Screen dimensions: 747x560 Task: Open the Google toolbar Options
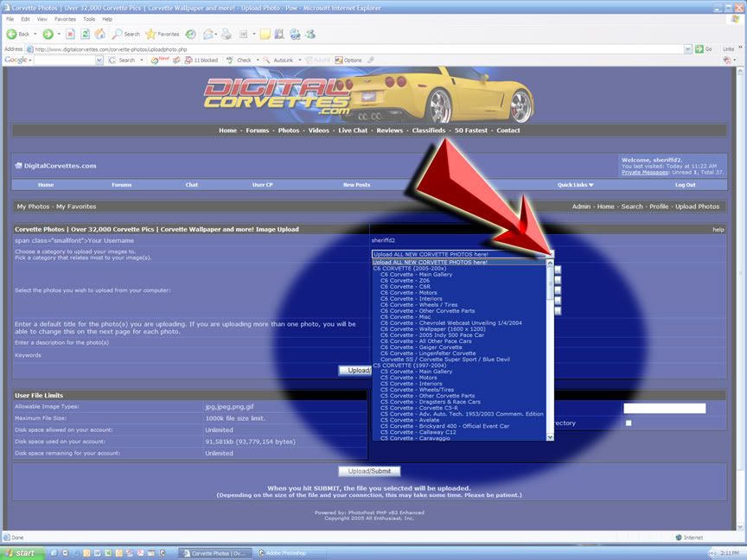348,60
